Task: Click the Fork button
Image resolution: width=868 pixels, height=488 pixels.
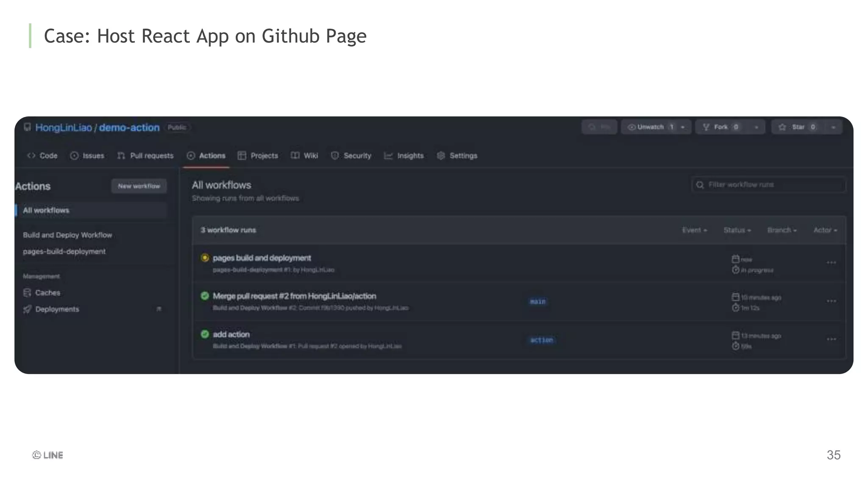Action: tap(721, 127)
